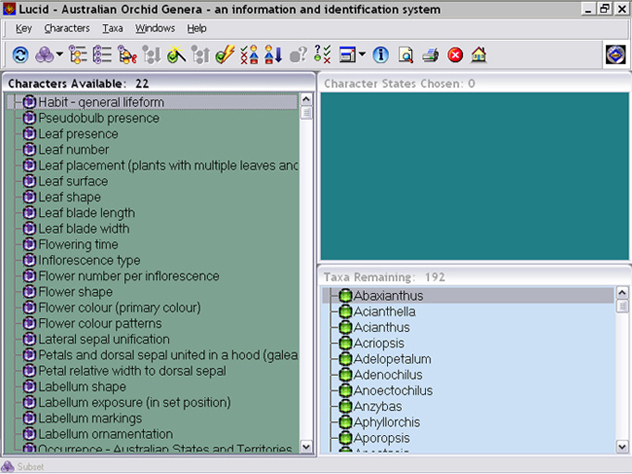Select Leaf blade length character
Image resolution: width=632 pixels, height=474 pixels.
(x=87, y=213)
